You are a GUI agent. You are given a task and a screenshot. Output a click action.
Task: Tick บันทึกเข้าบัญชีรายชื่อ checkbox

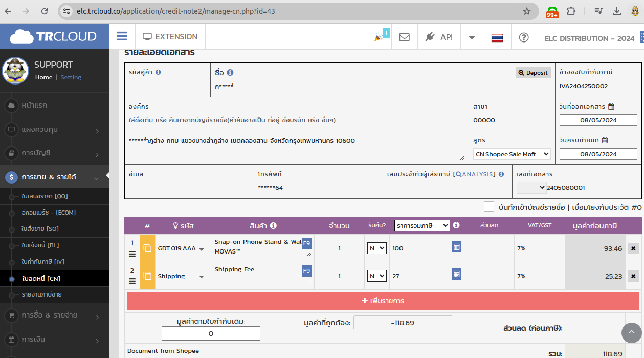pos(489,206)
